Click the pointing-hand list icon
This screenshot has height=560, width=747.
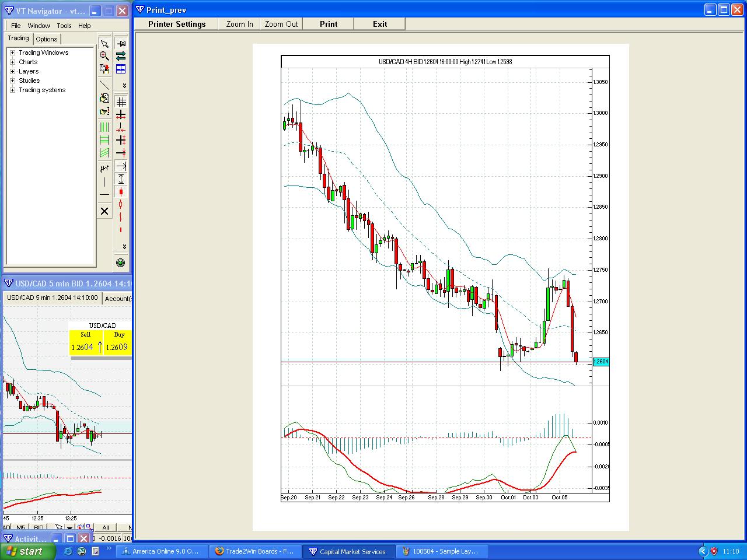coord(104,111)
